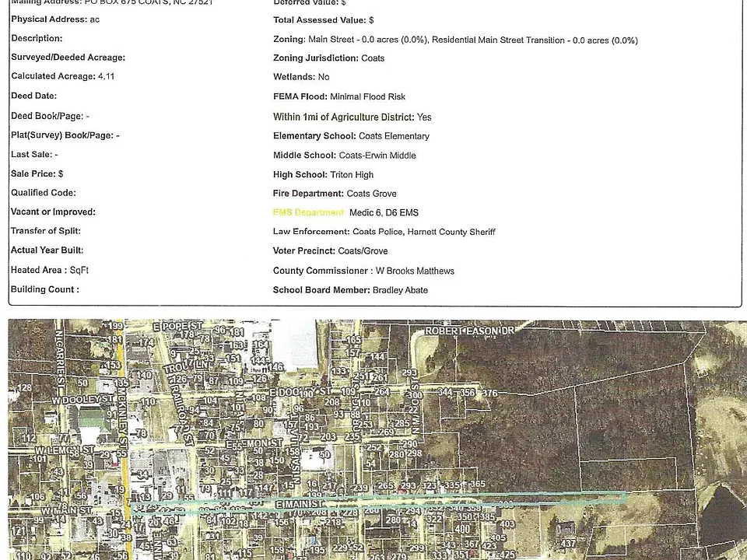
Task: Select the 'Description:' field label
Action: tap(37, 39)
